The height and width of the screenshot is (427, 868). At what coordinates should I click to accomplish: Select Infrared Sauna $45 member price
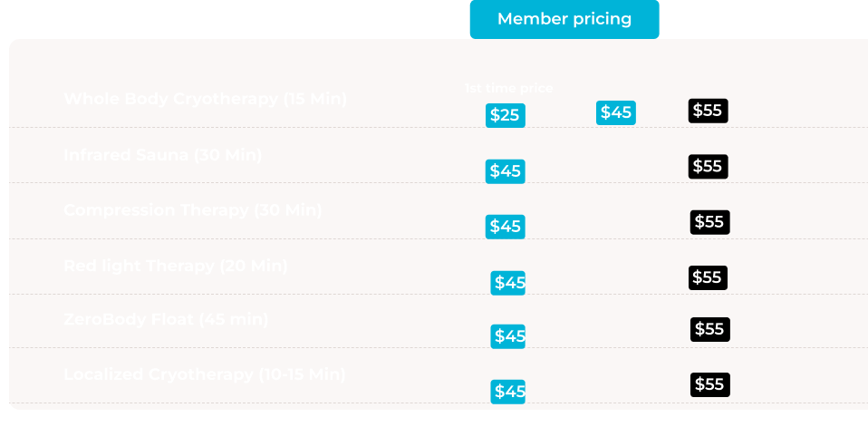506,171
